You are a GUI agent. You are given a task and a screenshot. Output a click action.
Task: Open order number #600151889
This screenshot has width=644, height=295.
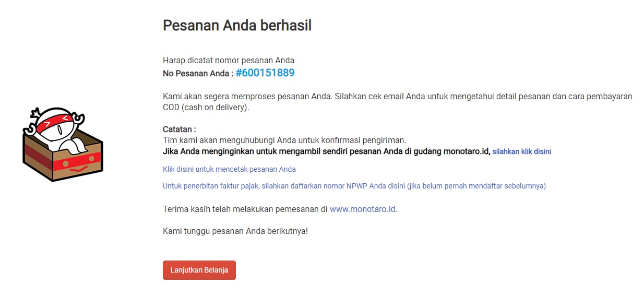265,73
